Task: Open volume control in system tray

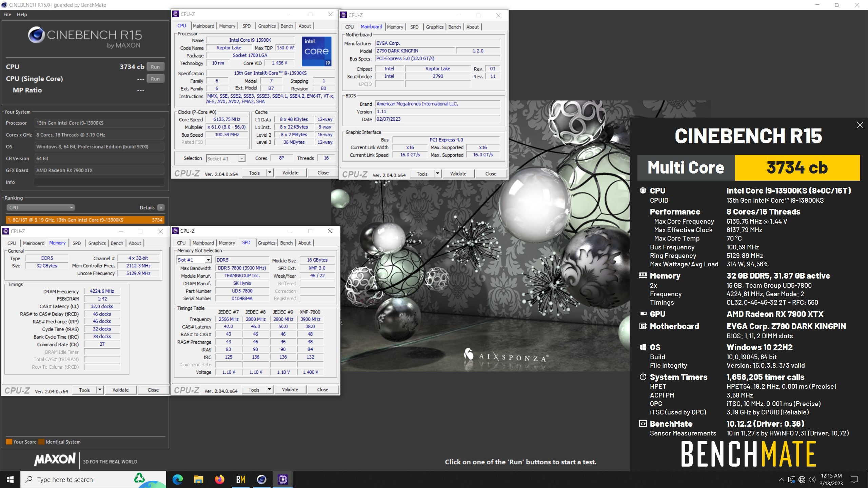Action: 812,480
